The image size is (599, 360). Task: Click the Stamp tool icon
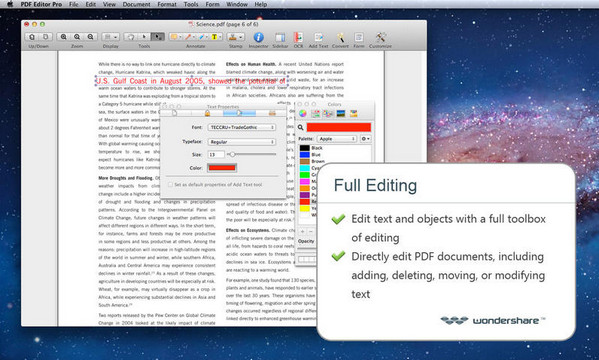[232, 37]
